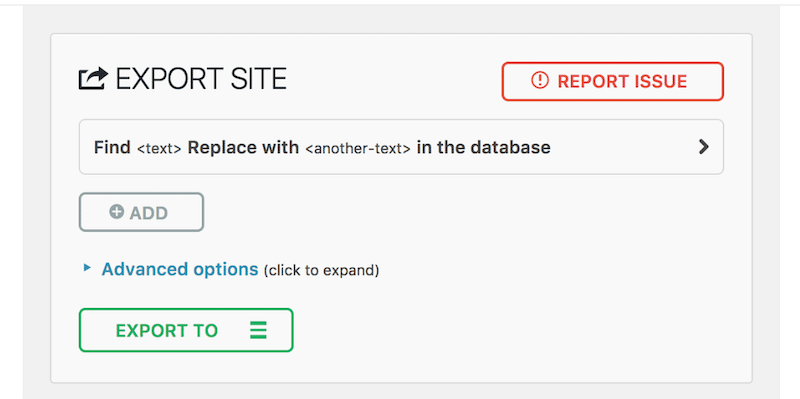
Task: Click the hamburger menu icon in Export To
Action: pos(258,331)
